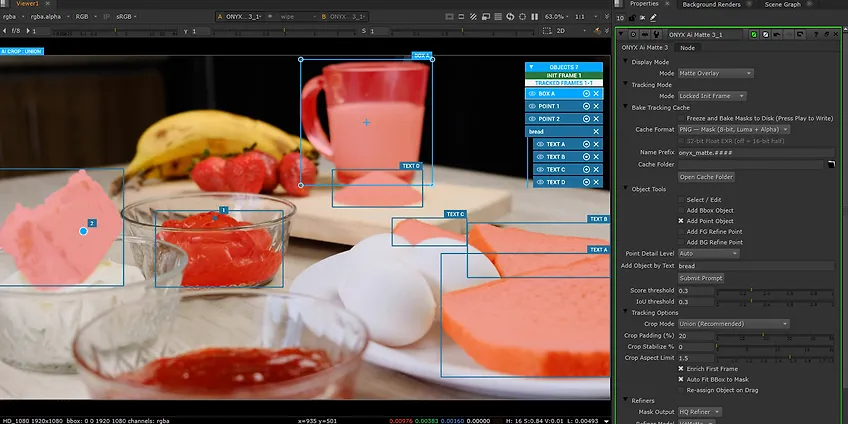Click the Open Cache Folder button

pos(706,177)
